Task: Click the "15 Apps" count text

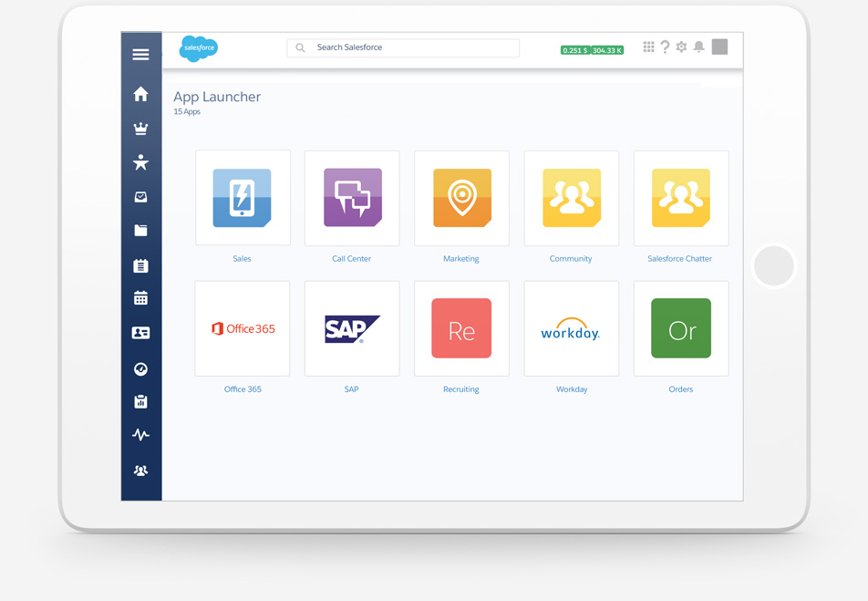Action: click(x=187, y=112)
